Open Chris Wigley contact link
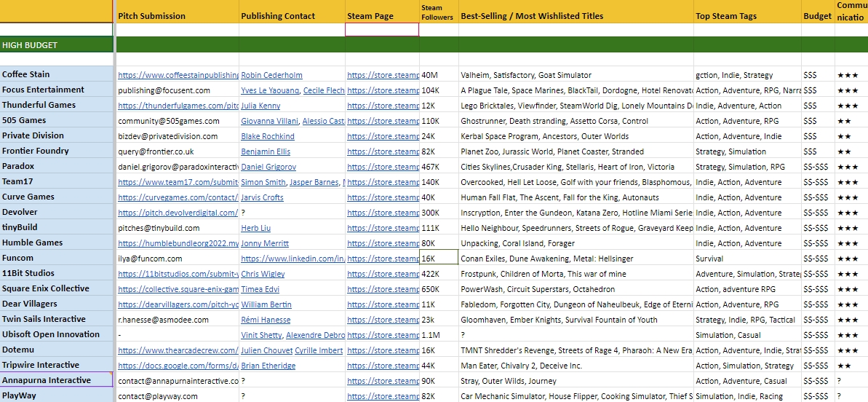This screenshot has width=868, height=402. click(x=263, y=274)
